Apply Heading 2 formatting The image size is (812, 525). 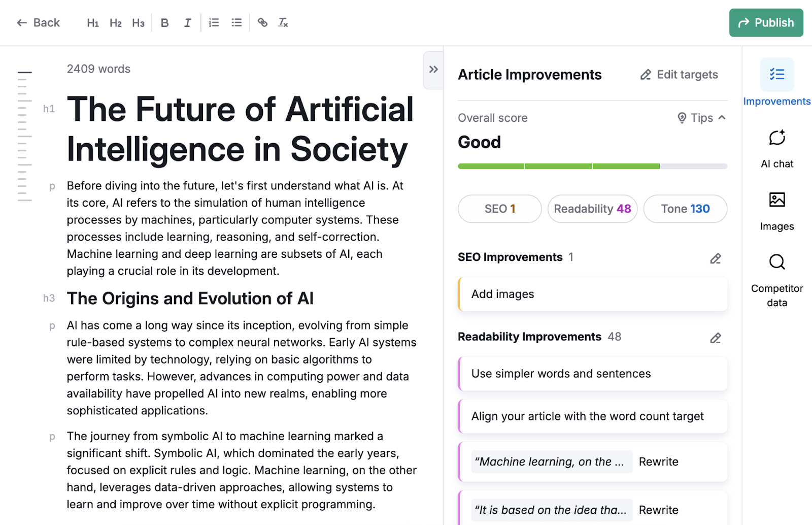115,22
